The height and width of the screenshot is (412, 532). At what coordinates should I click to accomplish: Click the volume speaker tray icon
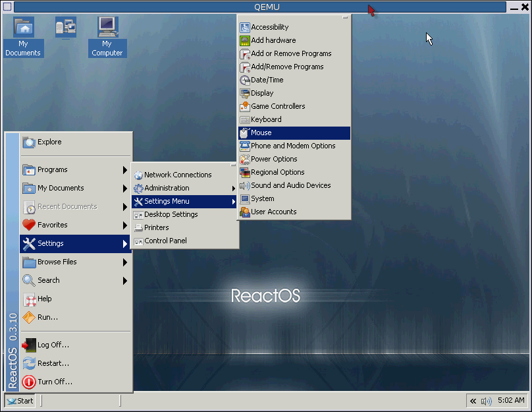[x=486, y=401]
